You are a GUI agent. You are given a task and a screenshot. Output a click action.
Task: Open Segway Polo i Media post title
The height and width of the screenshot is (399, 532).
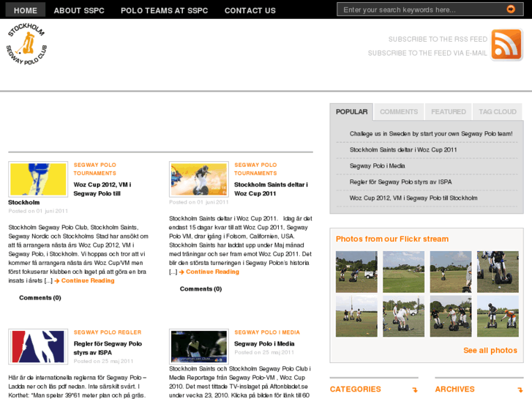(264, 343)
